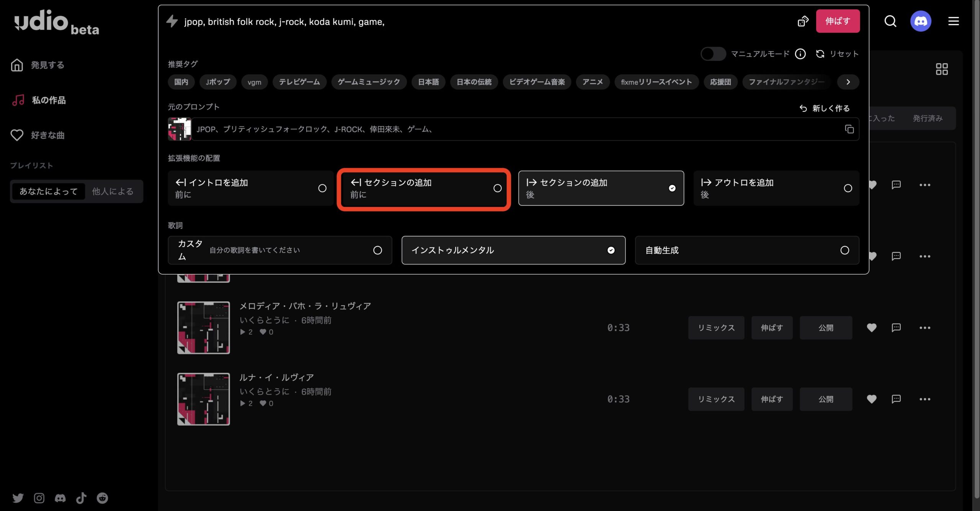Toggle the マニュアルモード switch
The image size is (980, 511).
coord(713,54)
